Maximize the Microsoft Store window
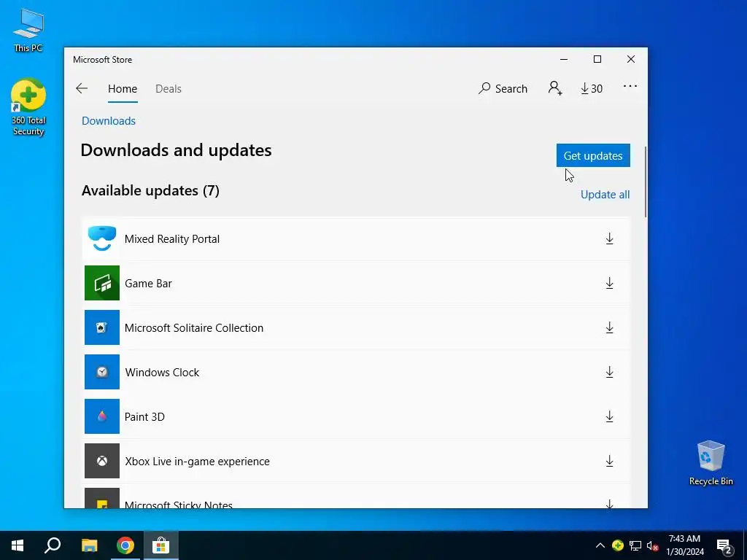Image resolution: width=747 pixels, height=560 pixels. pyautogui.click(x=597, y=59)
